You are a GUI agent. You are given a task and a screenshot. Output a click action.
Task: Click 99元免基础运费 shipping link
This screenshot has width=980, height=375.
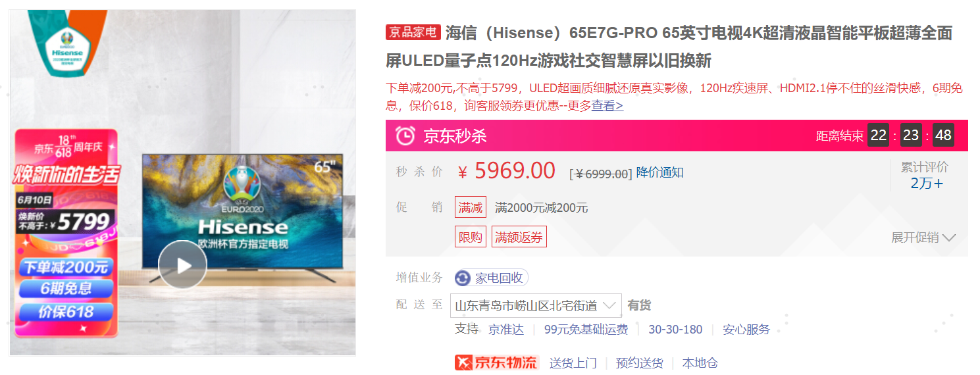(586, 330)
